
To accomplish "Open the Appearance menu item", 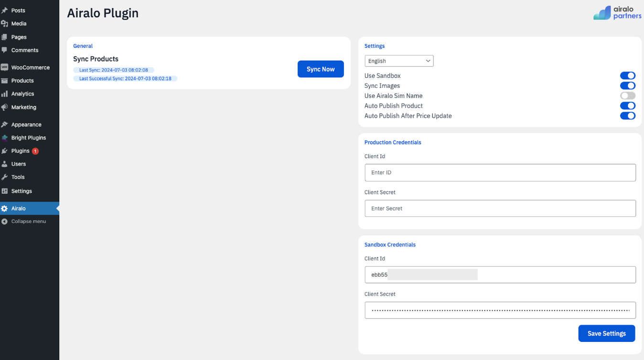I will [x=30, y=125].
